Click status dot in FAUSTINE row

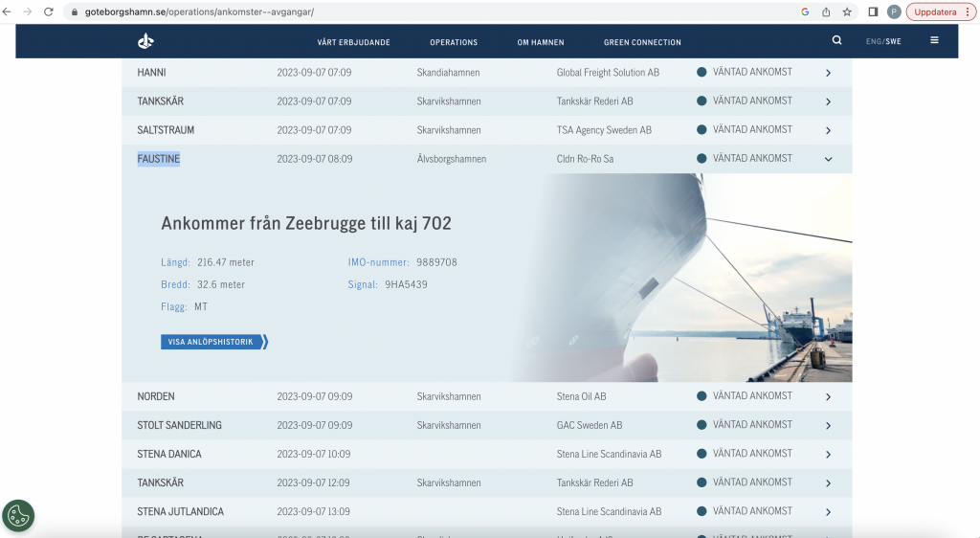pos(702,158)
